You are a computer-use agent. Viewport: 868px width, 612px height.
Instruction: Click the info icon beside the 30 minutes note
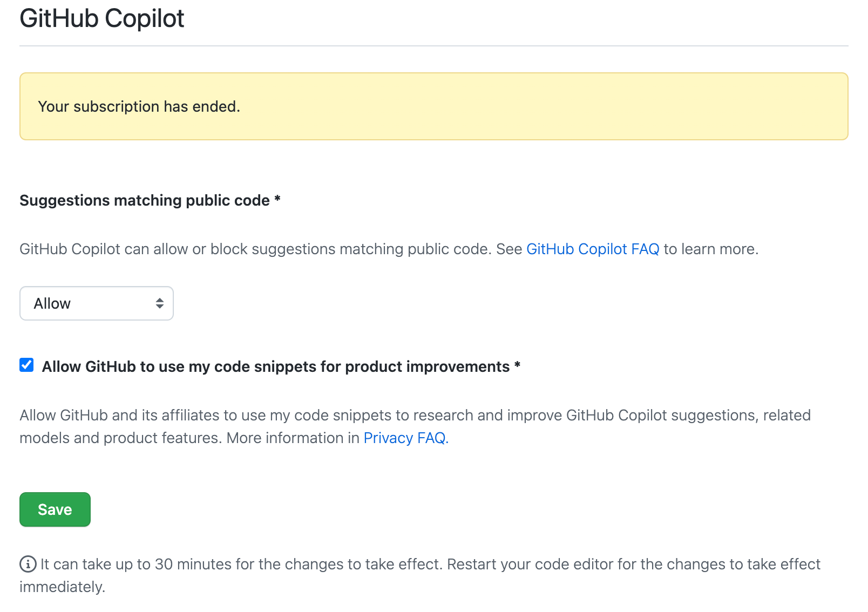28,564
